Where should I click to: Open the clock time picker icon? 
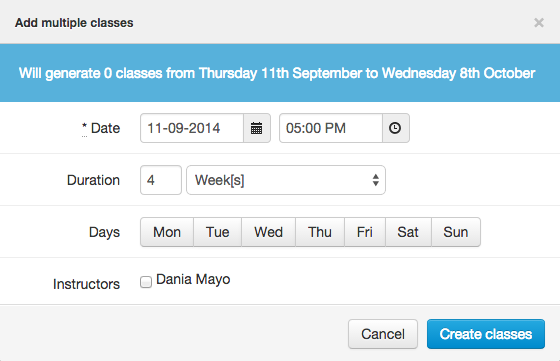pos(395,128)
